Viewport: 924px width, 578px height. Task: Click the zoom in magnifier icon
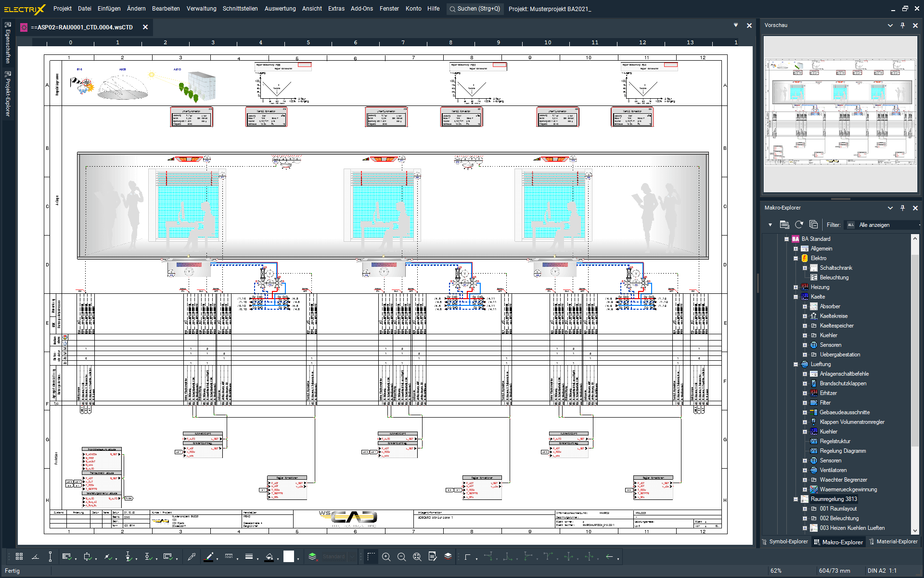(x=386, y=557)
